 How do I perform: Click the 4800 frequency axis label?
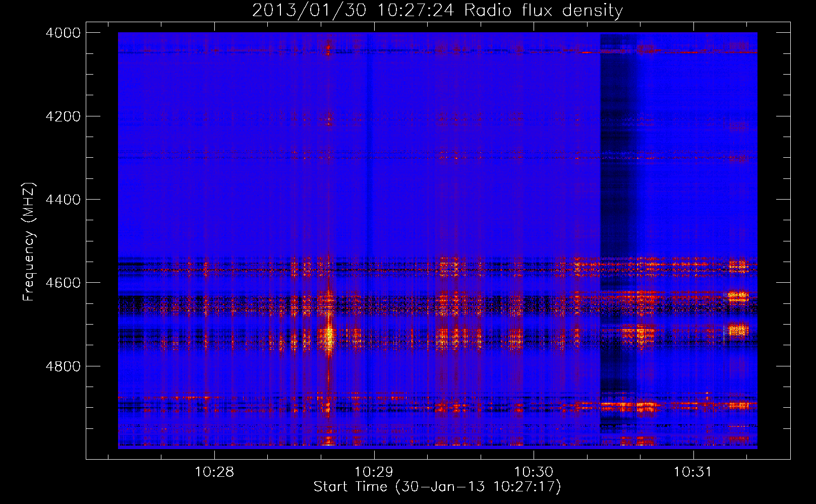point(63,366)
